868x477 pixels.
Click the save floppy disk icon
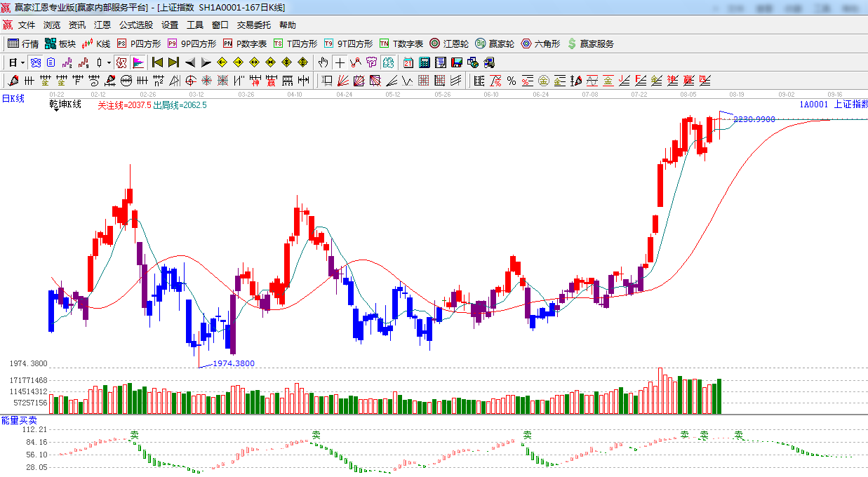tap(457, 62)
